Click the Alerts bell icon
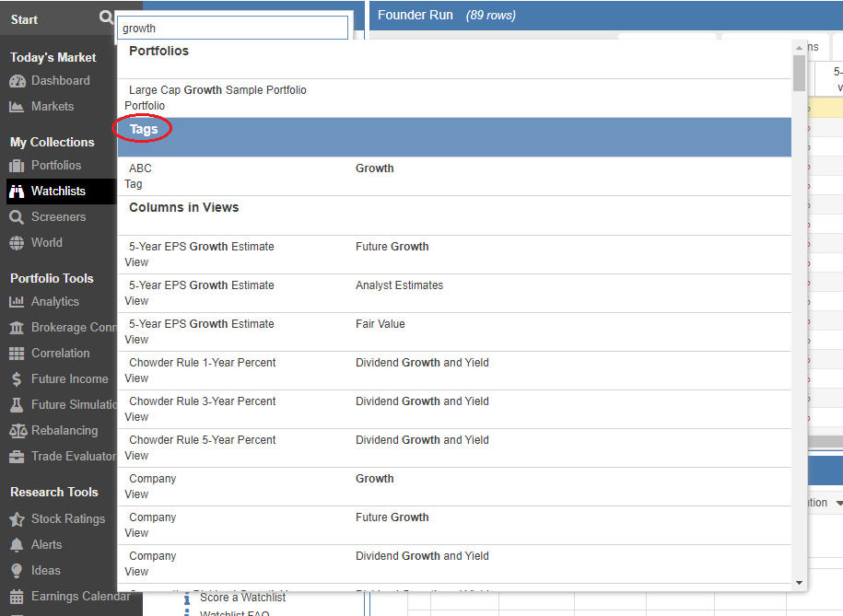 pos(17,545)
